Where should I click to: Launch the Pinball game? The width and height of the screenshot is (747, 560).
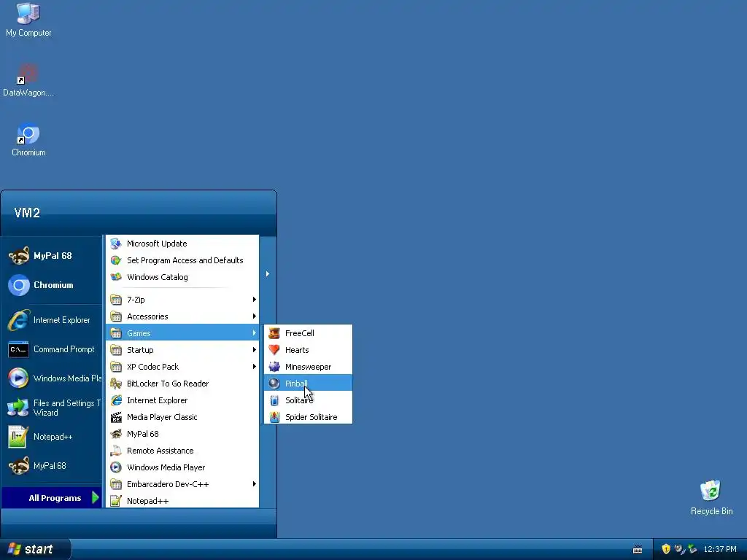coord(309,384)
